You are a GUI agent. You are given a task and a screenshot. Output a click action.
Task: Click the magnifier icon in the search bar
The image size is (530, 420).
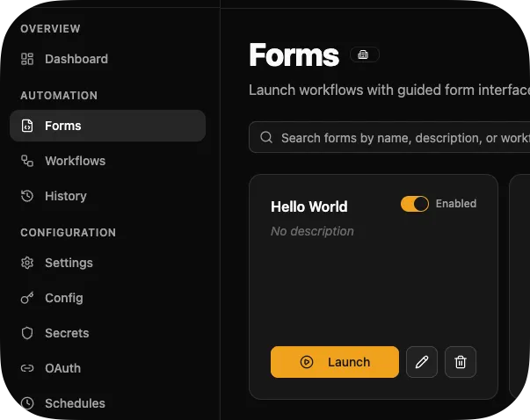pos(265,138)
